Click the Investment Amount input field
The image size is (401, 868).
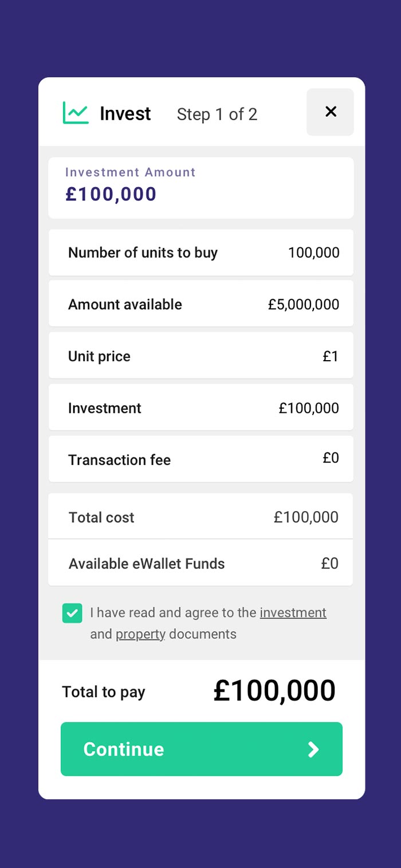(x=200, y=188)
